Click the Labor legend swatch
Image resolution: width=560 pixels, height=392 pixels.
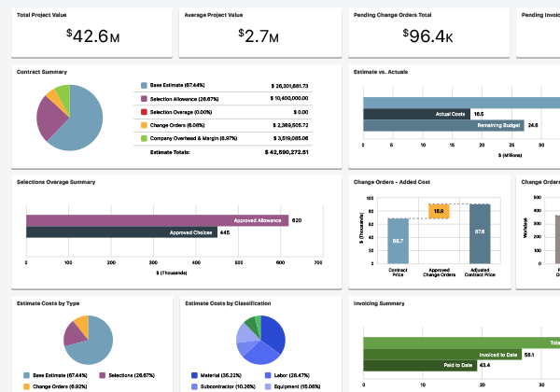[268, 375]
